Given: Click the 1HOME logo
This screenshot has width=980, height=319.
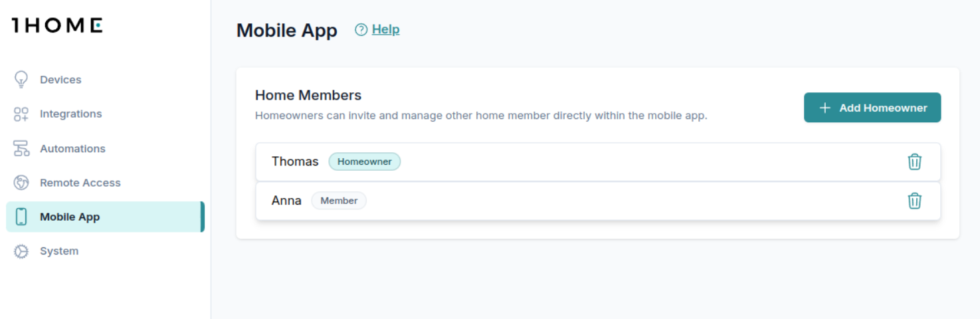Looking at the screenshot, I should point(57,25).
